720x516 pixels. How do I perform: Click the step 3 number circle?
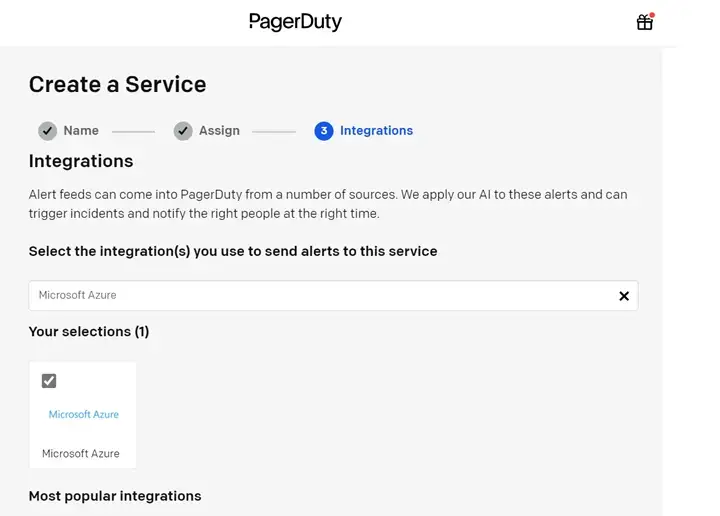(x=323, y=131)
